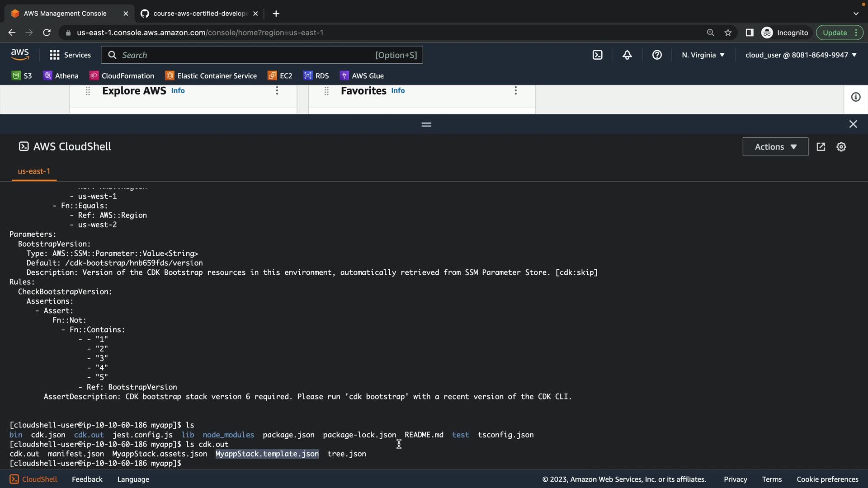Select the us-east-1 CloudShell tab
This screenshot has width=868, height=488.
(34, 171)
